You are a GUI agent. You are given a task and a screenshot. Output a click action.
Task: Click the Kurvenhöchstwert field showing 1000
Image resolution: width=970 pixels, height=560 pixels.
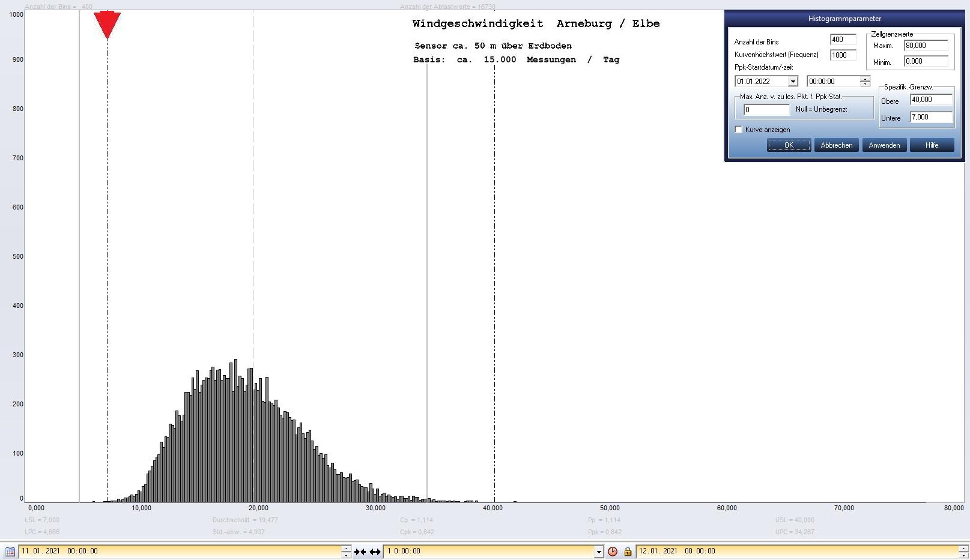point(843,55)
